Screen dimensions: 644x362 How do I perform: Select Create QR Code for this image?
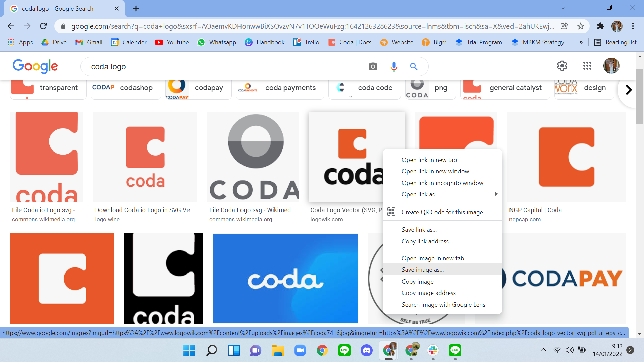click(x=442, y=212)
